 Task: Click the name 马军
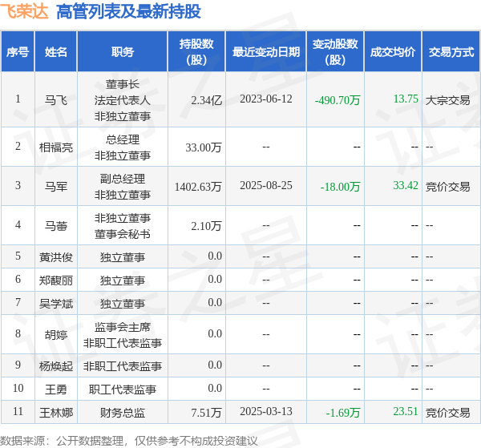tap(56, 187)
